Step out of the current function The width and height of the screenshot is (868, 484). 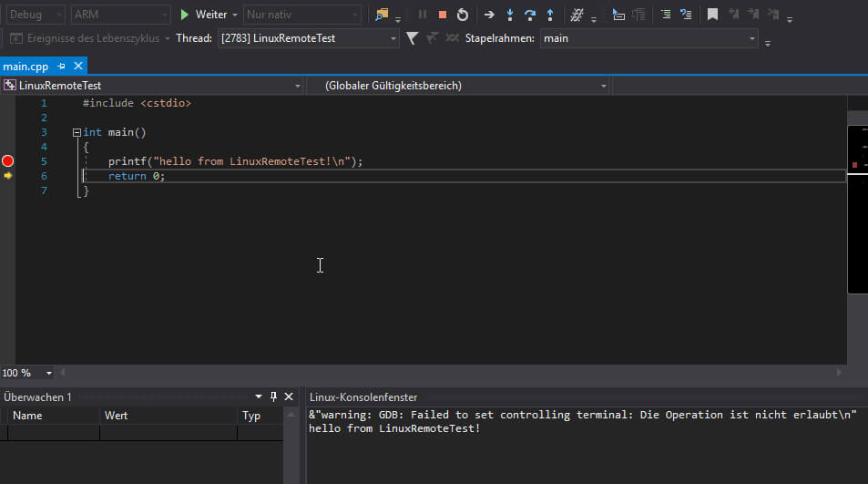pyautogui.click(x=549, y=15)
